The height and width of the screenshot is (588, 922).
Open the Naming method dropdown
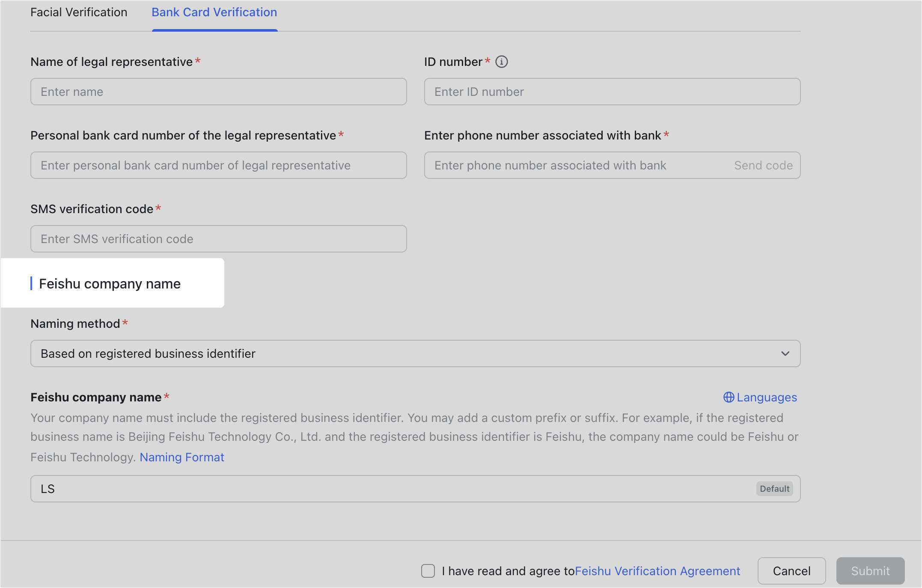tap(785, 353)
